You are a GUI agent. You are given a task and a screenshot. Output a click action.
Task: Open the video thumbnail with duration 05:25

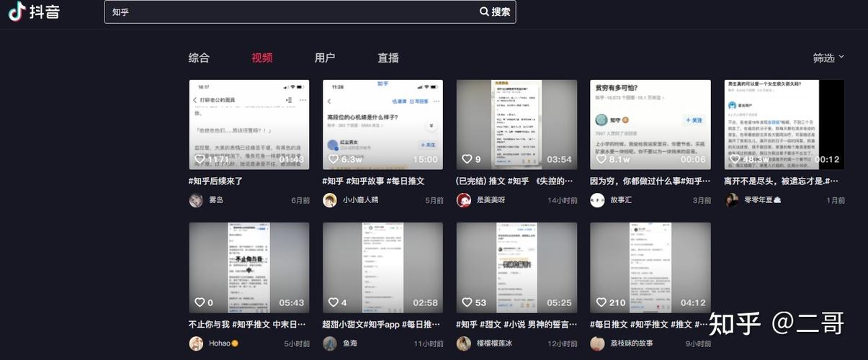click(516, 268)
